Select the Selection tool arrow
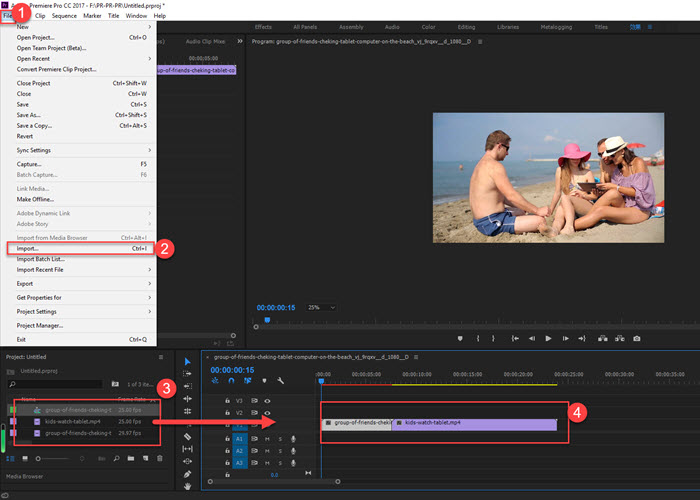This screenshot has height=500, width=700. pos(188,362)
